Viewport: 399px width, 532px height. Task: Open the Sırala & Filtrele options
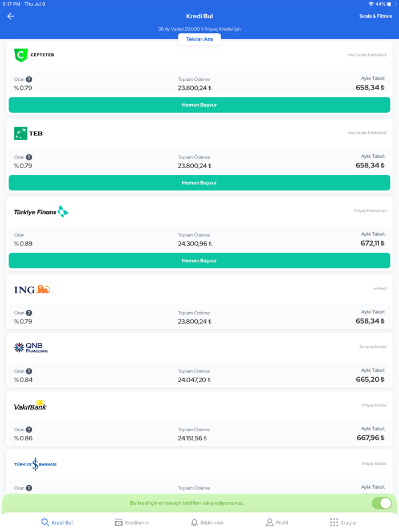coord(375,17)
